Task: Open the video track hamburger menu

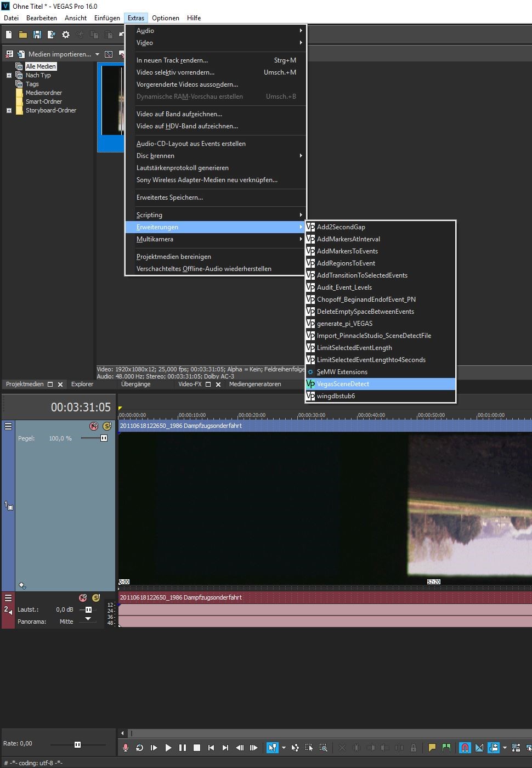Action: [x=8, y=426]
